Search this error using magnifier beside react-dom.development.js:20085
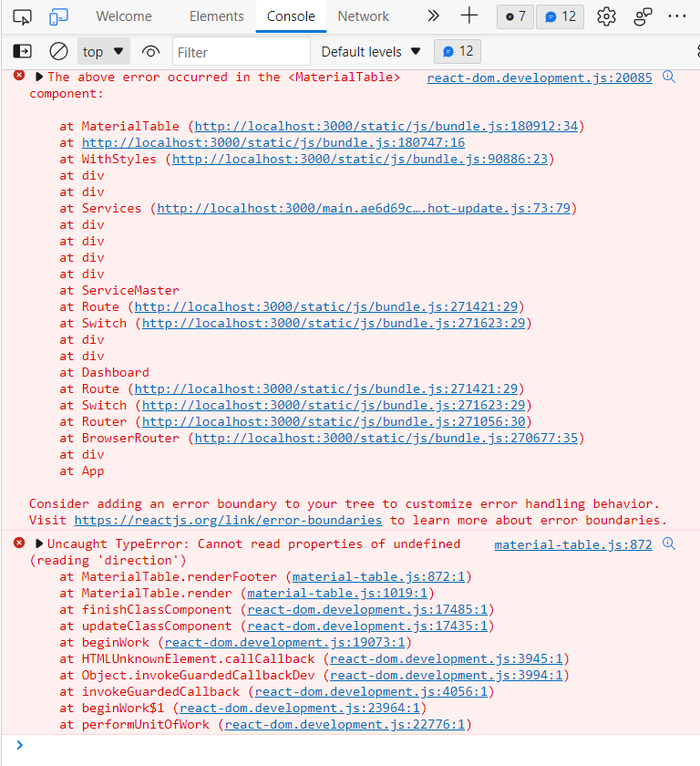 click(669, 77)
